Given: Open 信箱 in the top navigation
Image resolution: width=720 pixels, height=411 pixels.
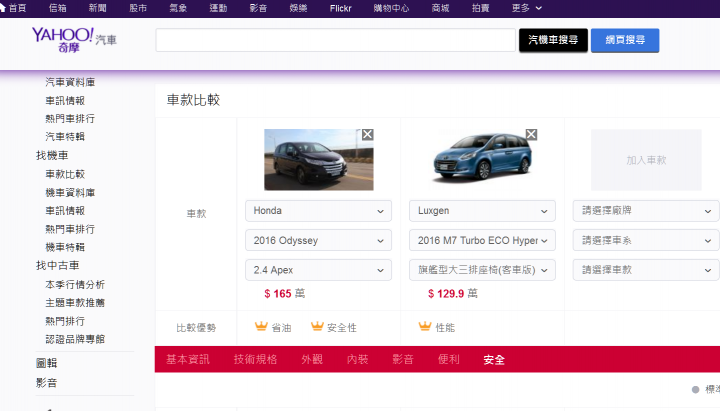Looking at the screenshot, I should click(57, 8).
